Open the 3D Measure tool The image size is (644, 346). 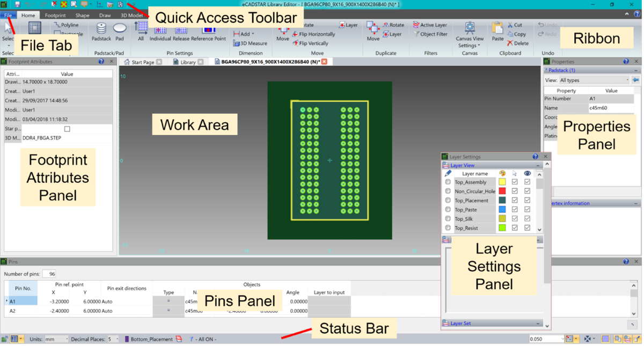point(250,43)
